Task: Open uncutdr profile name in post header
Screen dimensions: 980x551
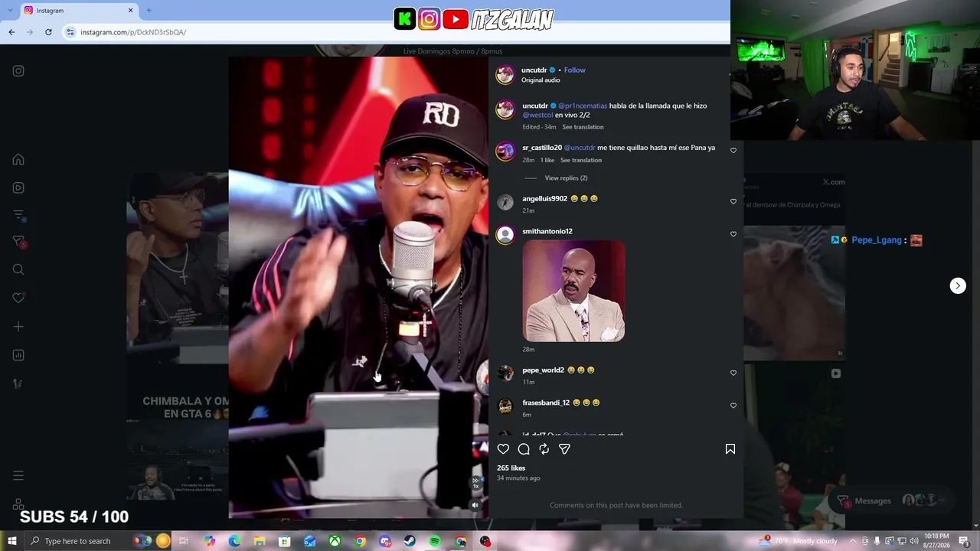Action: pyautogui.click(x=534, y=70)
